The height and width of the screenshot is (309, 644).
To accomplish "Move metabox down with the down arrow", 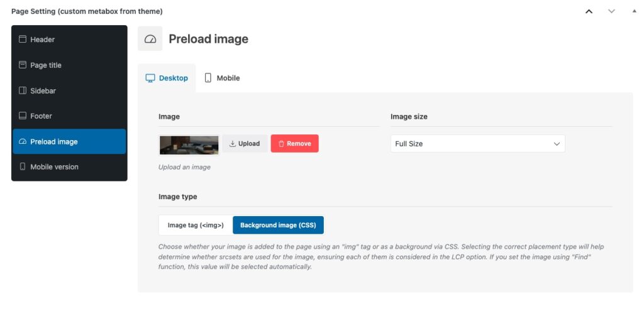I will (611, 11).
